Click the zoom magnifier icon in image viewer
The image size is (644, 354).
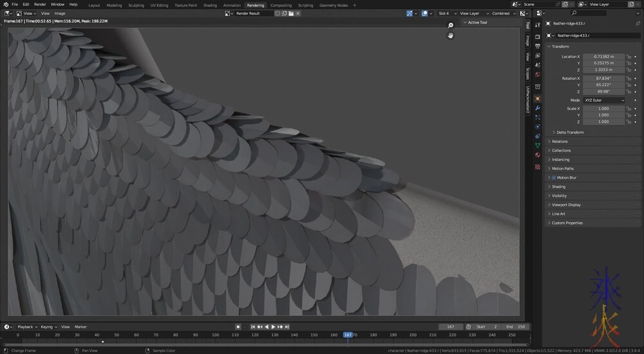tap(450, 25)
